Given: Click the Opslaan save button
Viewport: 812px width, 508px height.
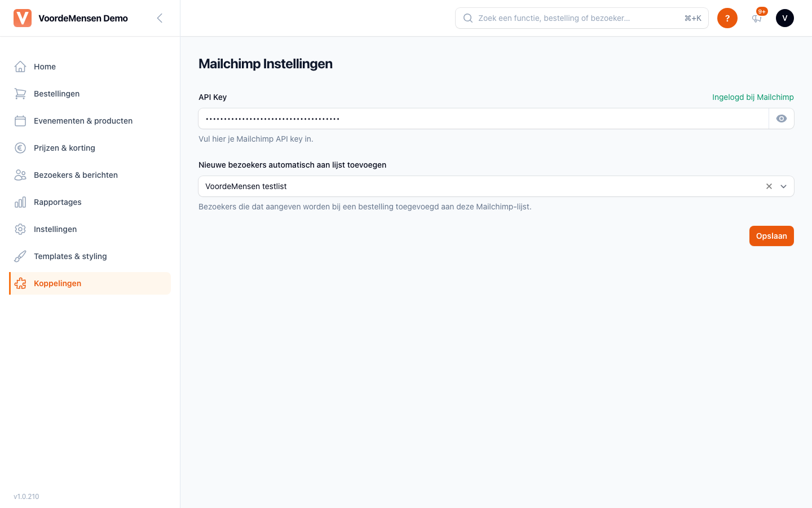Looking at the screenshot, I should point(771,236).
